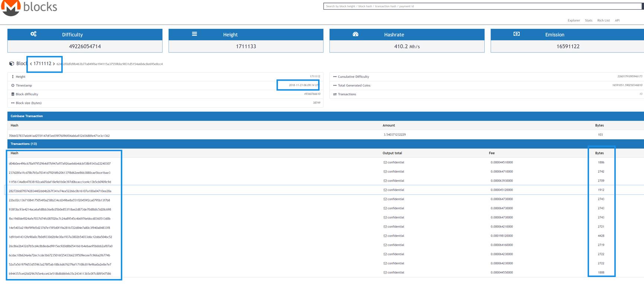Click the Transactions (13) section header

point(23,144)
